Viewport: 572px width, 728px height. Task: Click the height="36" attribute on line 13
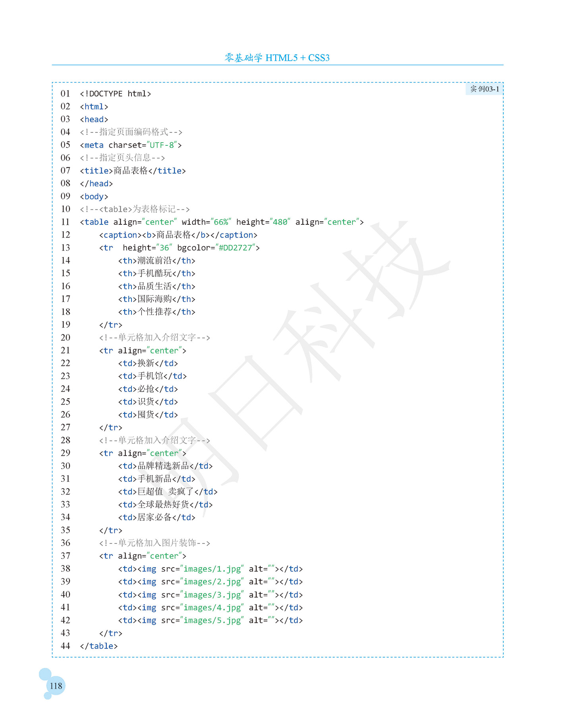(x=147, y=248)
